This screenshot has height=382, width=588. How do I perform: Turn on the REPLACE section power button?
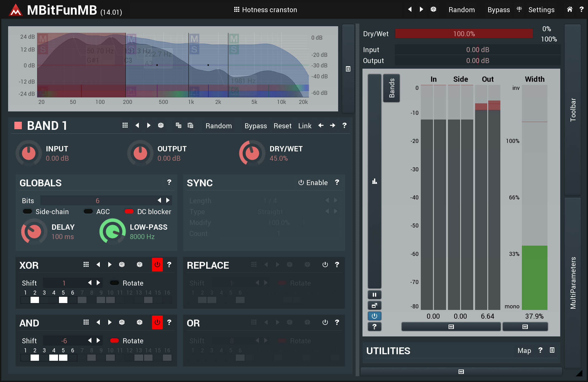325,265
